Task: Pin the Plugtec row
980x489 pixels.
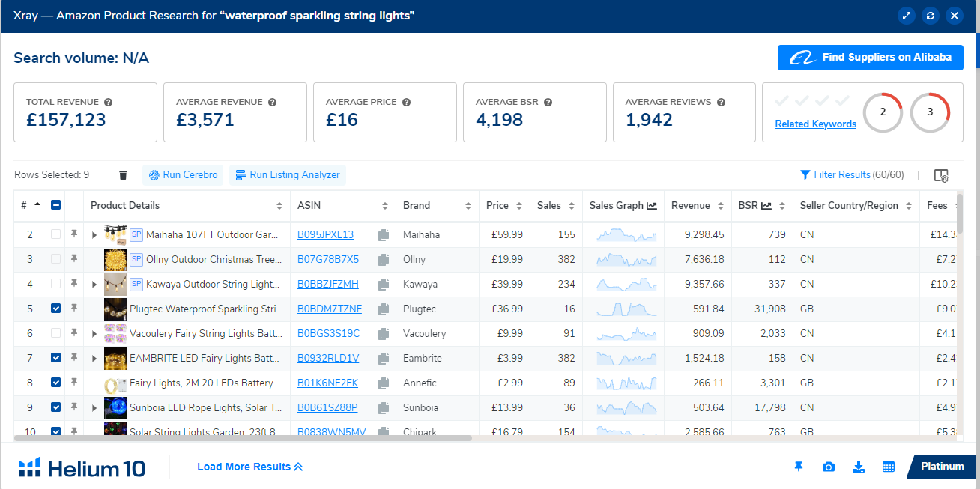Action: tap(74, 309)
